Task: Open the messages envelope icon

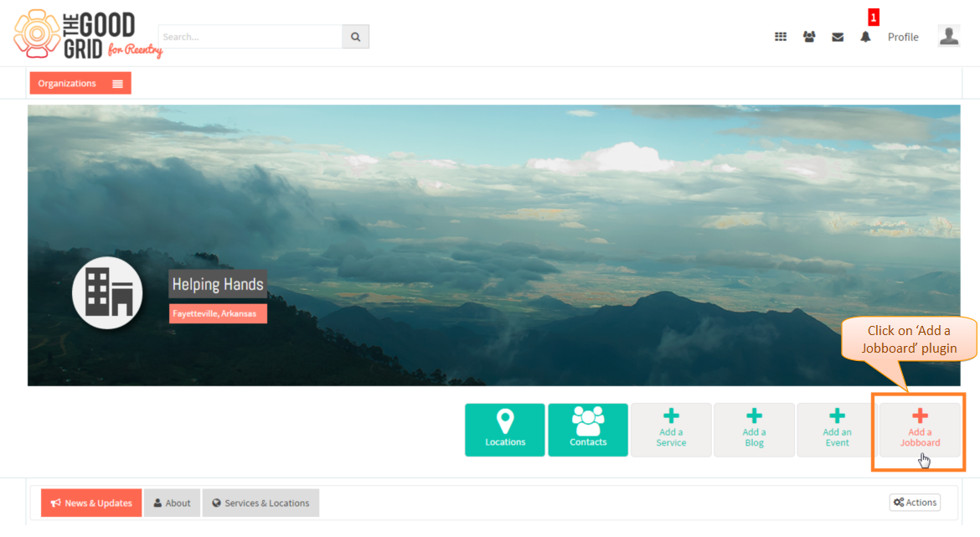Action: pos(838,38)
